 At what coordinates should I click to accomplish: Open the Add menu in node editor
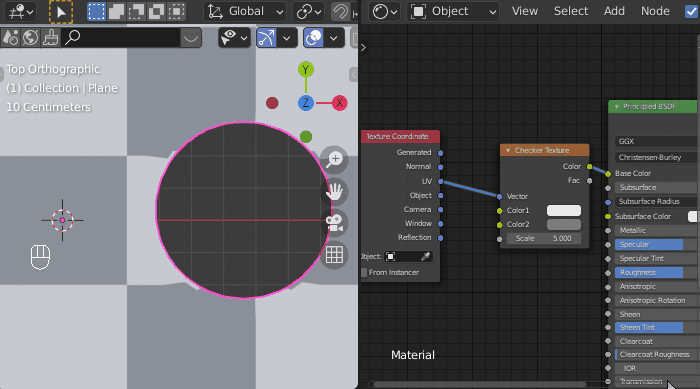click(614, 11)
